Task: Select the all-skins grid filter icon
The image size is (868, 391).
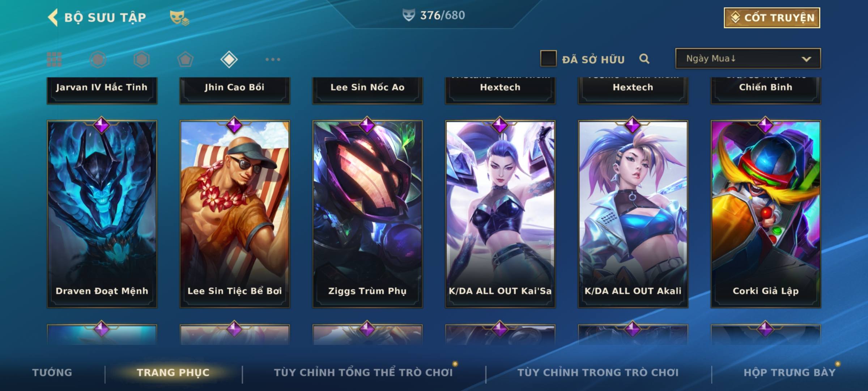Action: 54,59
